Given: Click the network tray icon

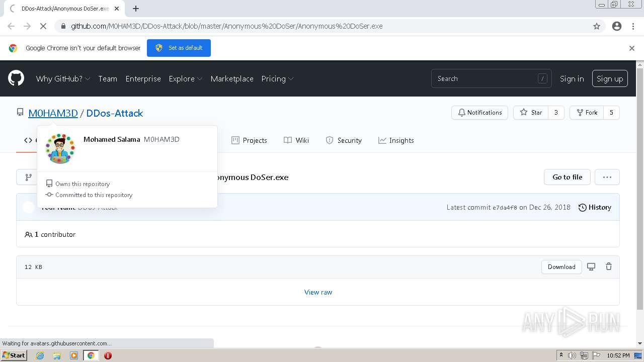Looking at the screenshot, I should 584,355.
